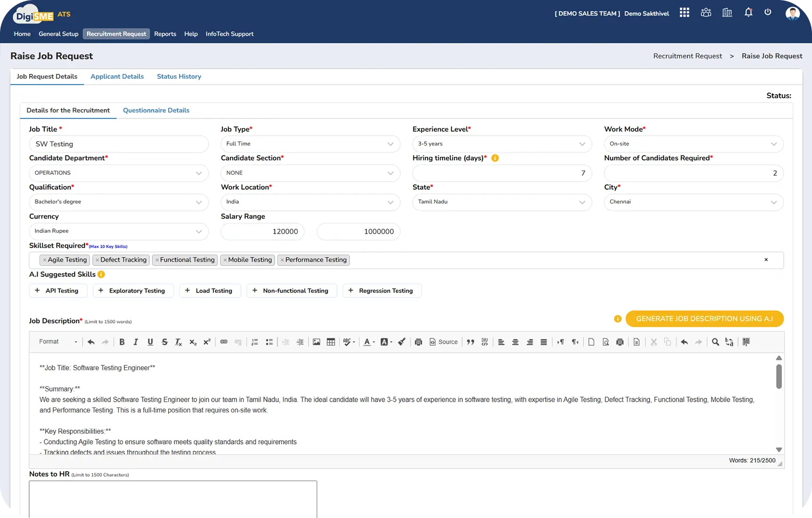
Task: Toggle bold formatting in the editor
Action: [122, 342]
